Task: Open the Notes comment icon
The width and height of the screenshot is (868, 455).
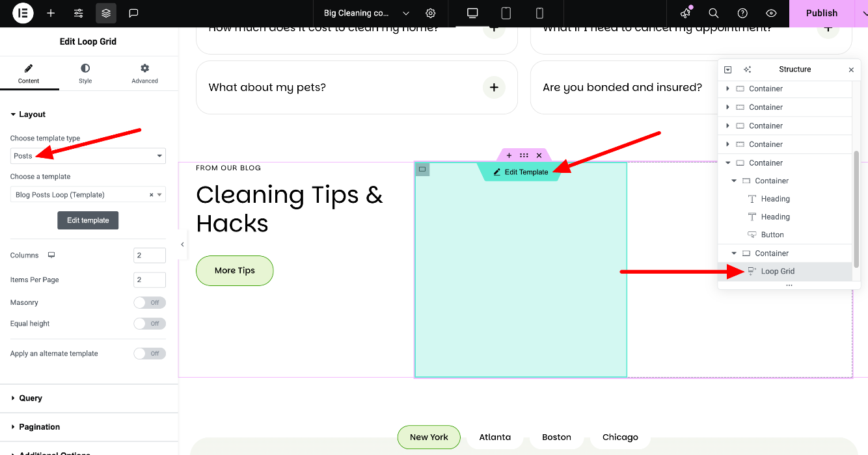Action: (133, 13)
